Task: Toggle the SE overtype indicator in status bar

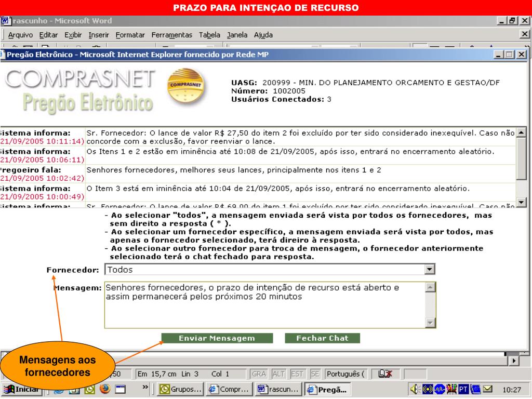Action: [315, 374]
